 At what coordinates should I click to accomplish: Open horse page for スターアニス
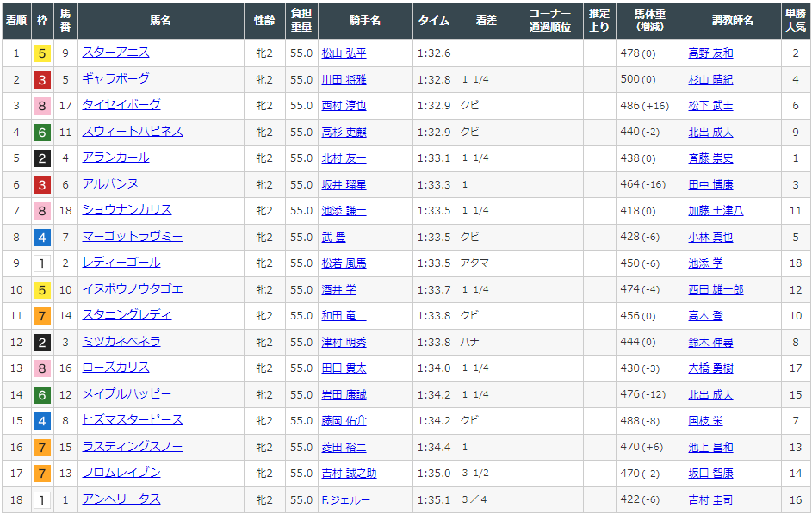(115, 53)
